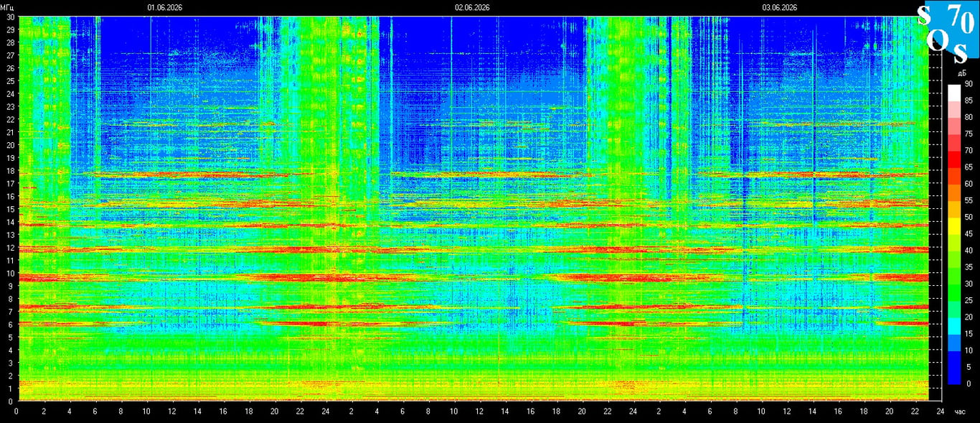Click frequency axis label 18 MHz
The height and width of the screenshot is (423, 980).
pyautogui.click(x=11, y=171)
